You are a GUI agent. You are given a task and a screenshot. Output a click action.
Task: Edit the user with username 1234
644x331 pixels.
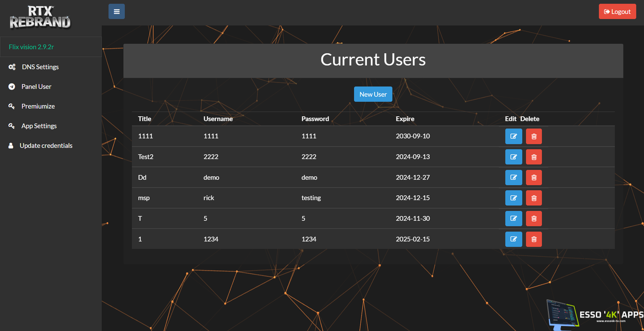[513, 239]
